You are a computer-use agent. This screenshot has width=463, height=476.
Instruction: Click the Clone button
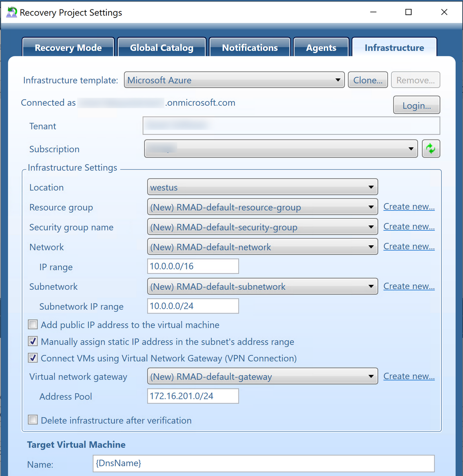368,80
